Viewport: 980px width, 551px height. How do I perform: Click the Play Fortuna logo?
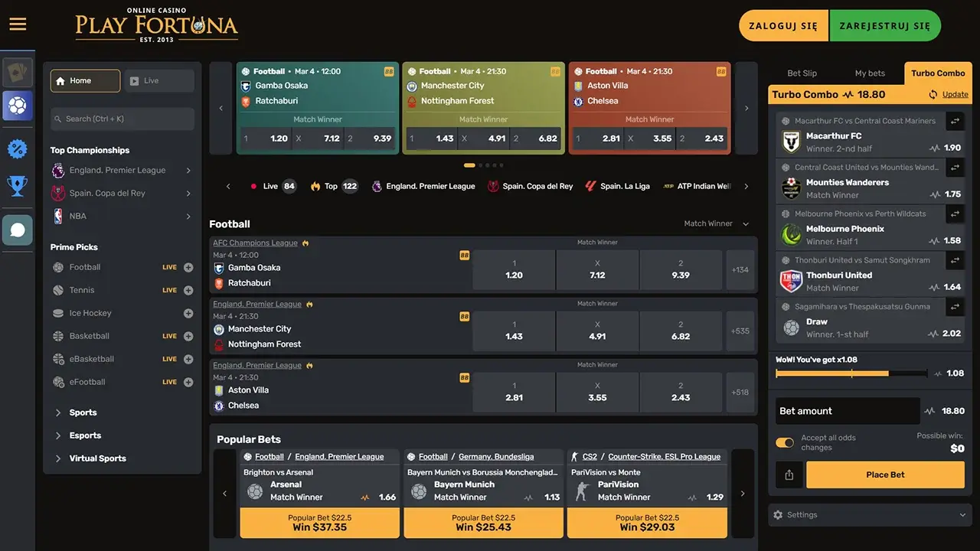(157, 24)
